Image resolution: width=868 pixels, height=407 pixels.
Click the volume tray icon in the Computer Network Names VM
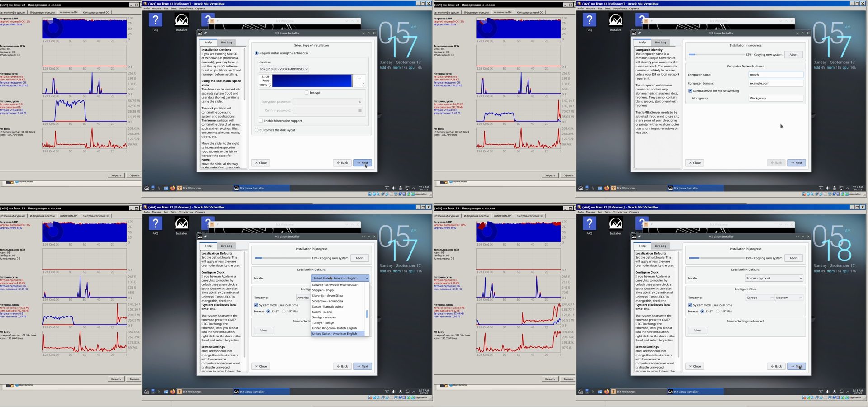point(827,188)
